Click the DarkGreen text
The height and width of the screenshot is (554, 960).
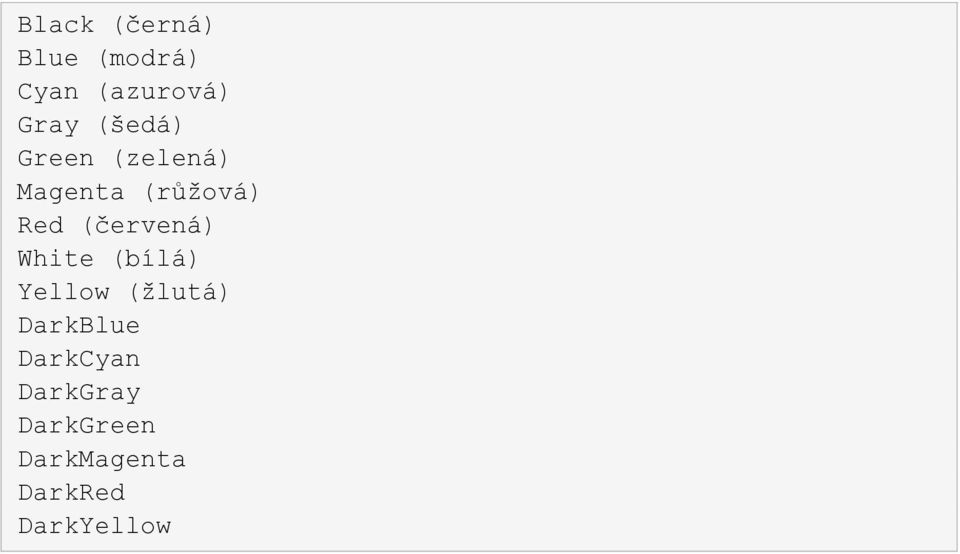click(x=86, y=425)
